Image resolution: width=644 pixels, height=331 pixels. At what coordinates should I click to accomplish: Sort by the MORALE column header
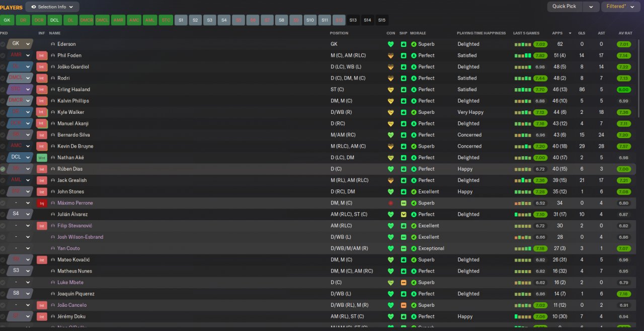[x=418, y=33]
